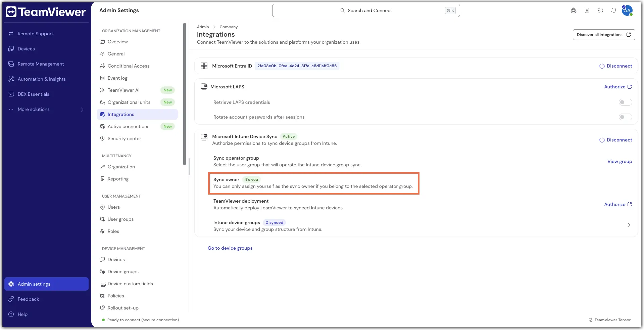Click the admin menu vertical scrollbar
This screenshot has width=644, height=330.
click(185, 94)
